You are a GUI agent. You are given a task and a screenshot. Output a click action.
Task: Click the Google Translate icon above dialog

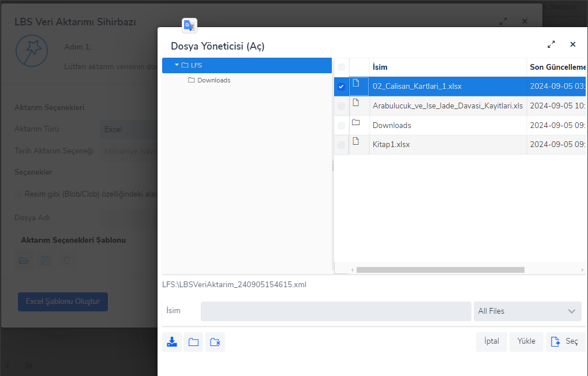click(x=189, y=25)
